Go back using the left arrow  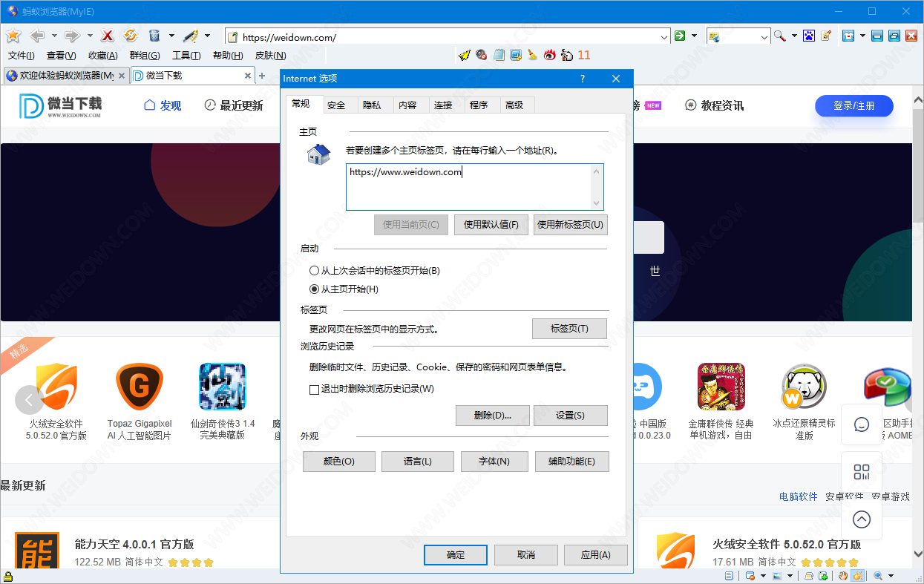pyautogui.click(x=37, y=36)
